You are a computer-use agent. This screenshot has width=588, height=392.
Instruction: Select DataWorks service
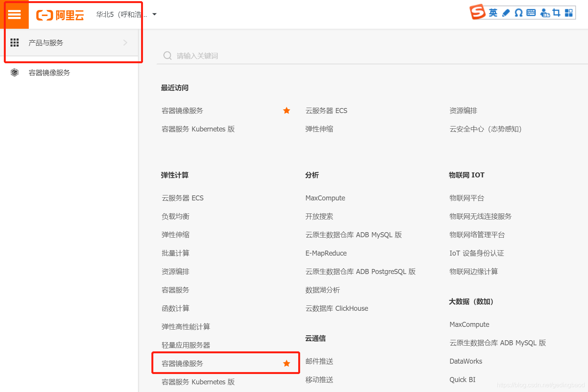(466, 361)
